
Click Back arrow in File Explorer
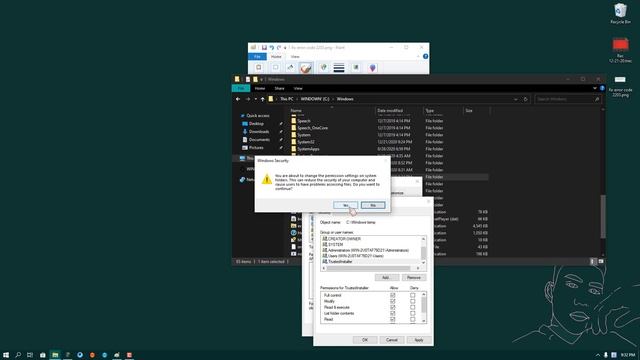click(238, 99)
